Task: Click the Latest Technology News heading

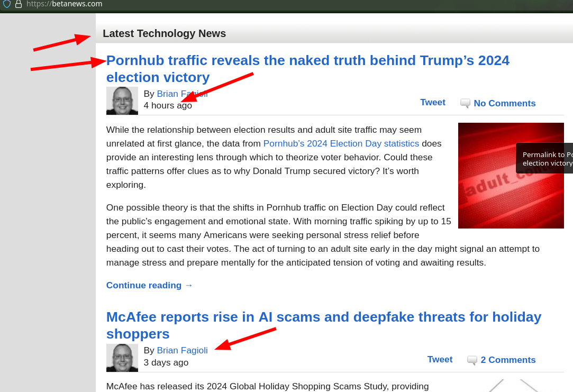Action: (165, 33)
